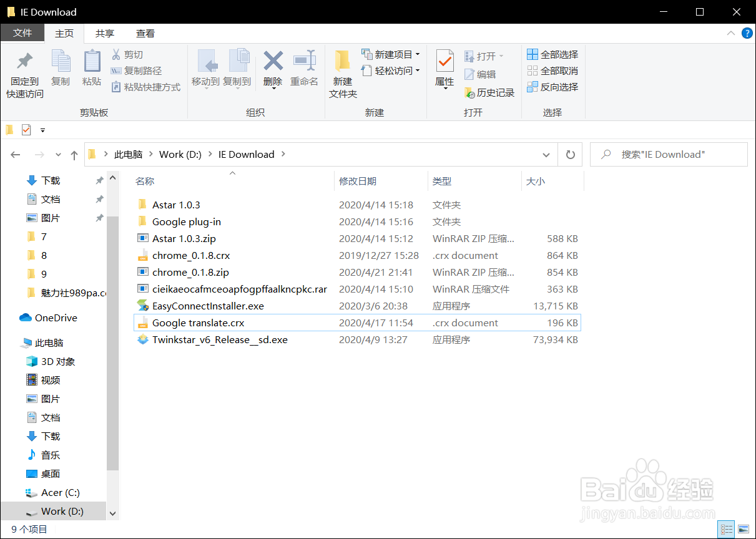
Task: Click Paste shortcut (粘贴快捷方式)
Action: [145, 87]
